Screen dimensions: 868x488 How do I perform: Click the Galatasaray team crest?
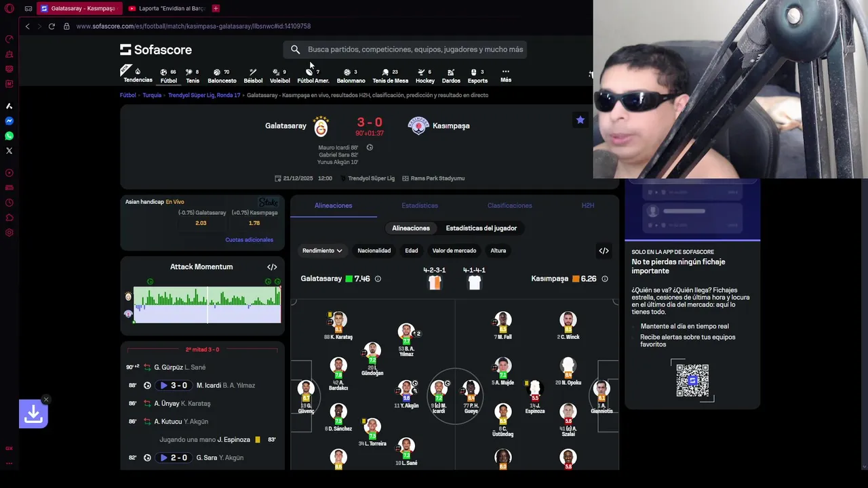point(321,125)
